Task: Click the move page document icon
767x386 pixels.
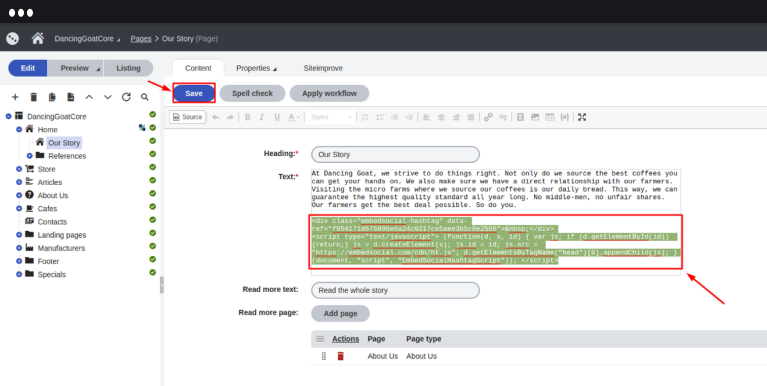Action: [x=70, y=97]
